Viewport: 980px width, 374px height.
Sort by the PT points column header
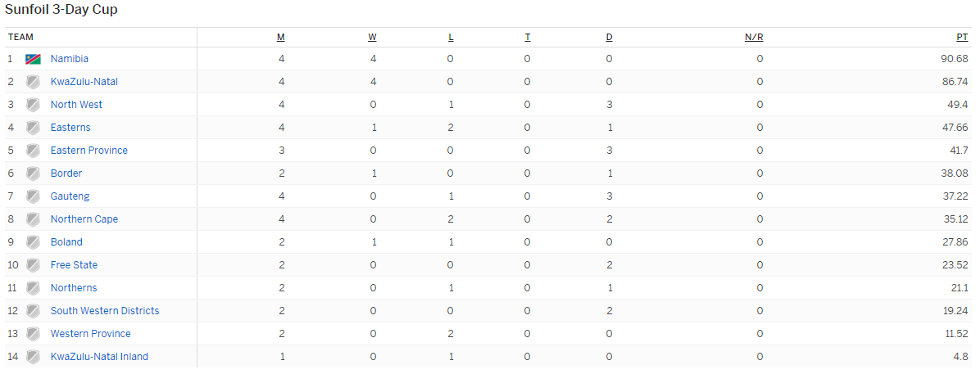point(962,38)
